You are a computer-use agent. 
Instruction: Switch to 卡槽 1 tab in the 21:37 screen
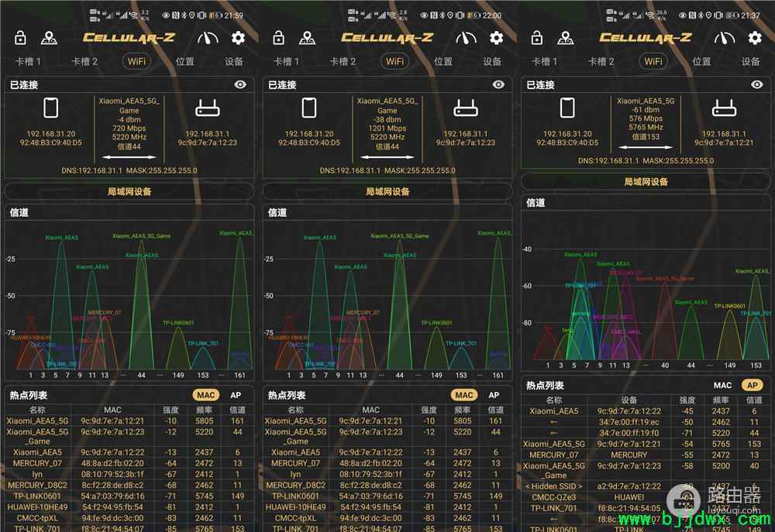[x=545, y=62]
